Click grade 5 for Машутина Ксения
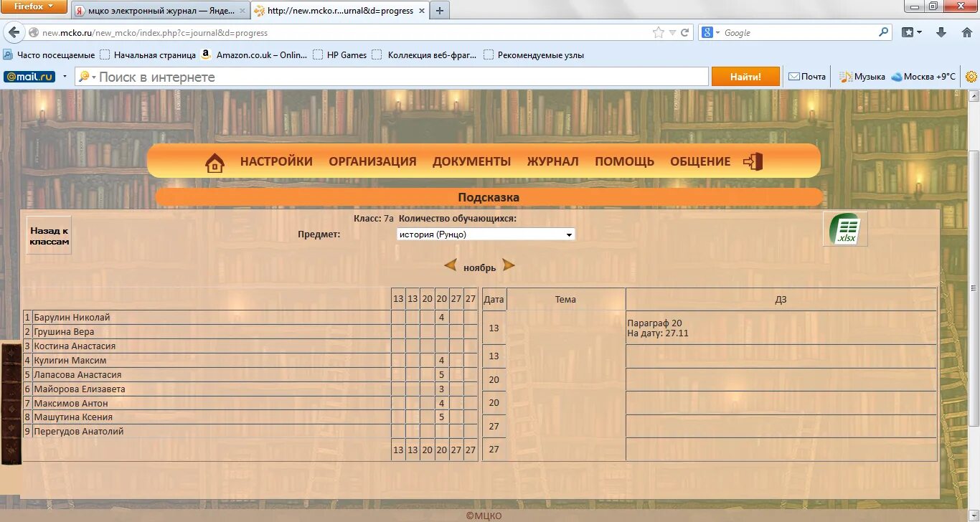980x522 pixels. pos(442,417)
